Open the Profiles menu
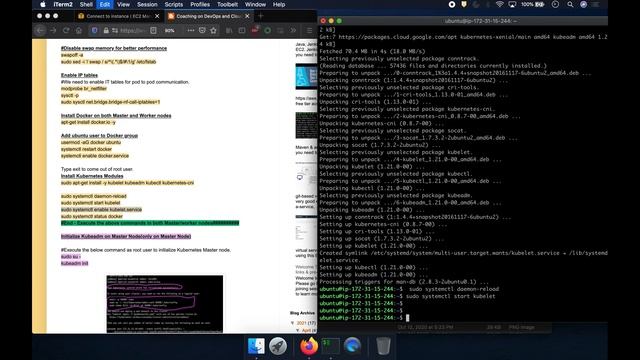 (200, 4)
